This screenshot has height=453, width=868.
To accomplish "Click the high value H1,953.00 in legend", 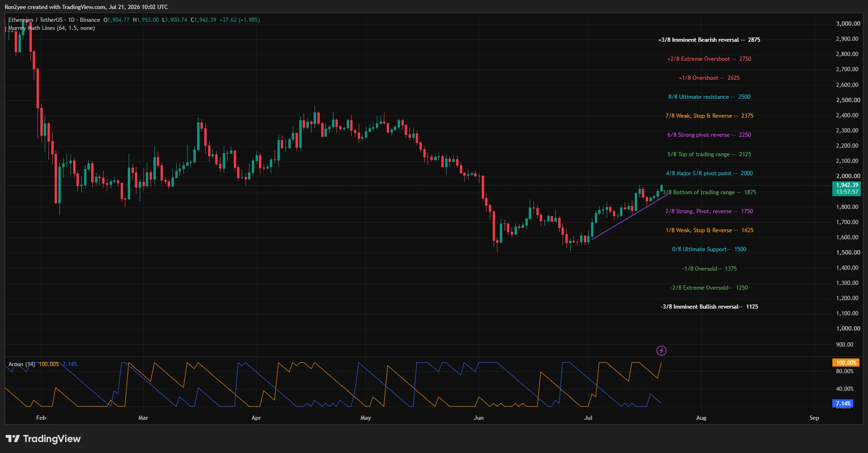I will 146,20.
